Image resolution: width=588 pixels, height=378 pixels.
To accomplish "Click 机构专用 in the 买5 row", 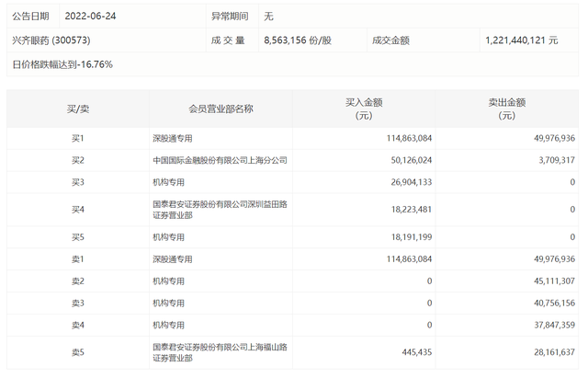I will click(168, 237).
